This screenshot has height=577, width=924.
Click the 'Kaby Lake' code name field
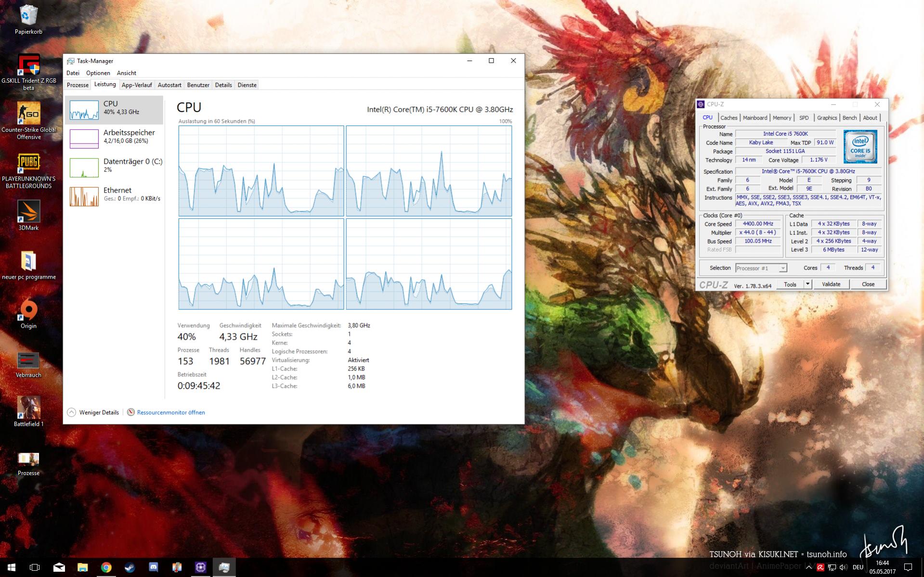tap(761, 142)
